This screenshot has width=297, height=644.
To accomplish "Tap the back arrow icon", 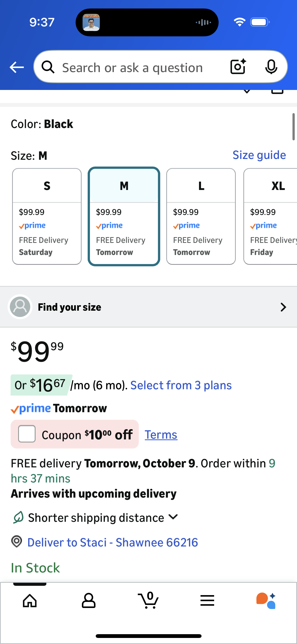I will coord(17,67).
